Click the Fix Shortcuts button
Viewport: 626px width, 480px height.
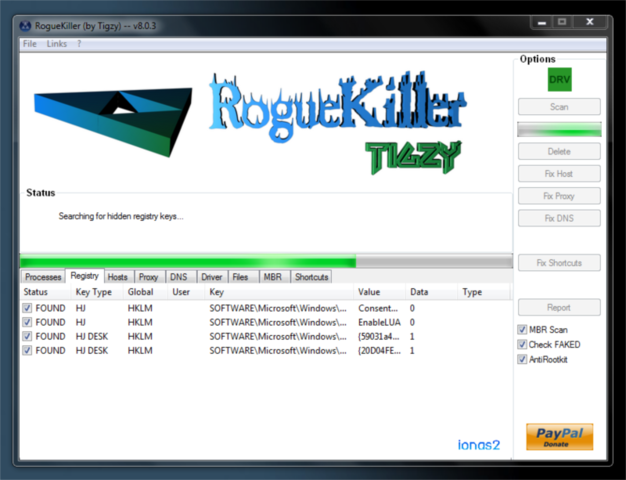click(x=559, y=263)
